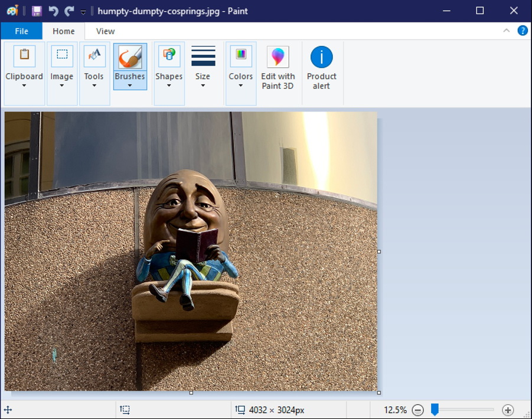Image resolution: width=532 pixels, height=419 pixels.
Task: Maximize the Paint window
Action: [x=480, y=11]
